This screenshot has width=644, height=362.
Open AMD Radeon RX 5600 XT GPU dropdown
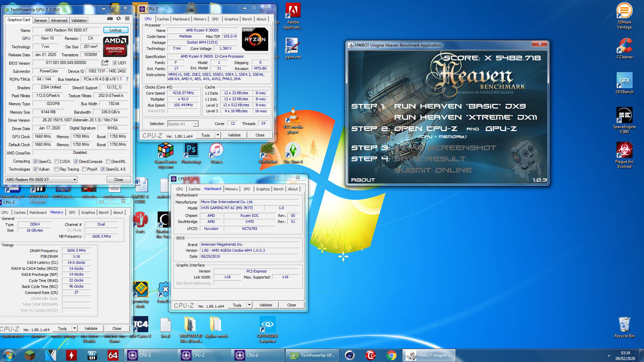pyautogui.click(x=41, y=180)
